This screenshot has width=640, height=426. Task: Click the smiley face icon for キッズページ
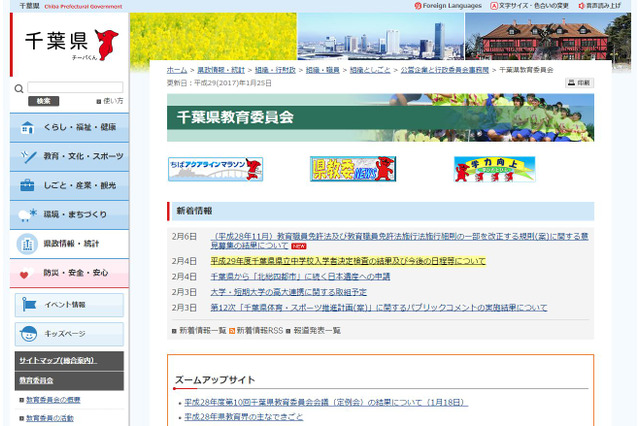click(x=29, y=334)
